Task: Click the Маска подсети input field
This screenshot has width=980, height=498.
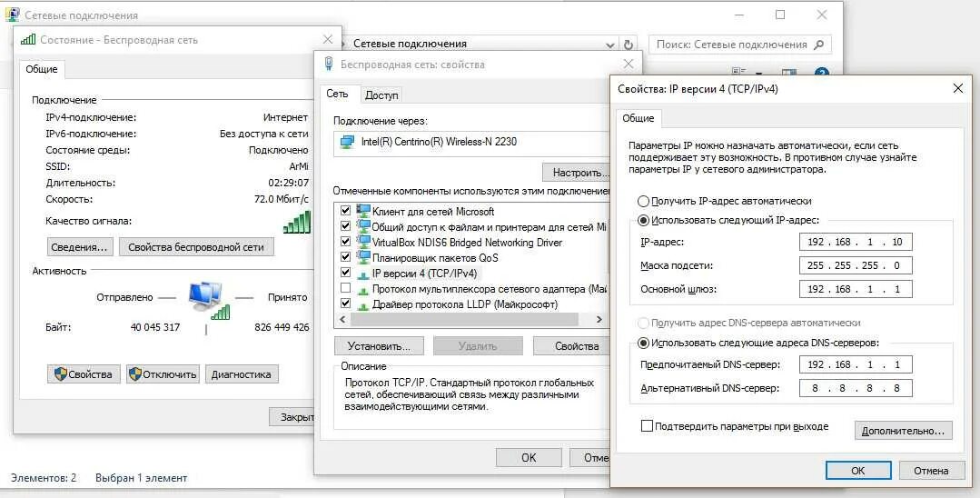Action: (856, 265)
